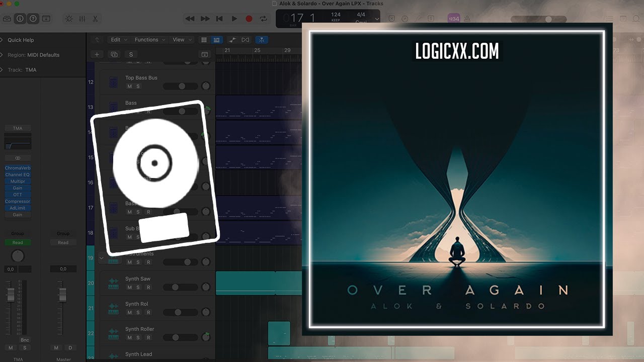Add new track with plus button
644x362 pixels.
pos(97,54)
